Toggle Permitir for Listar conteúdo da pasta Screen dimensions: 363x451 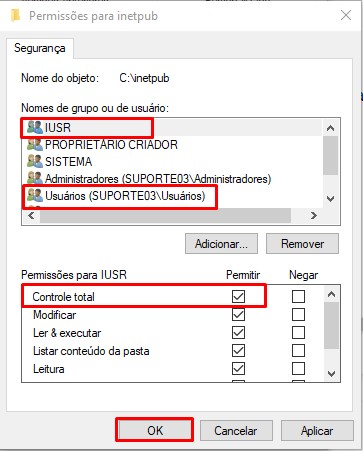pos(238,351)
